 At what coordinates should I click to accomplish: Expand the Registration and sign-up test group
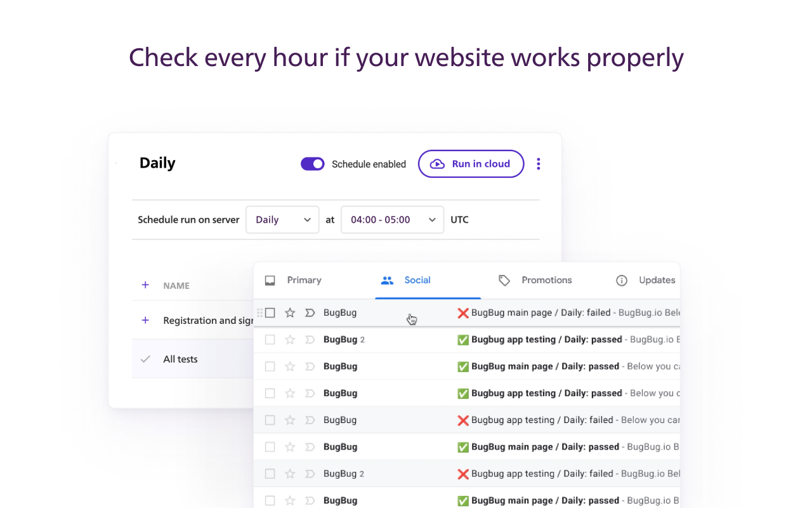pos(145,320)
